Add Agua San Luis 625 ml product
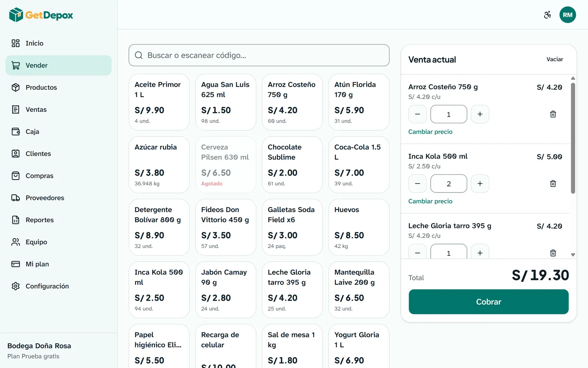Viewport: 588px width, 368px height. click(x=226, y=102)
